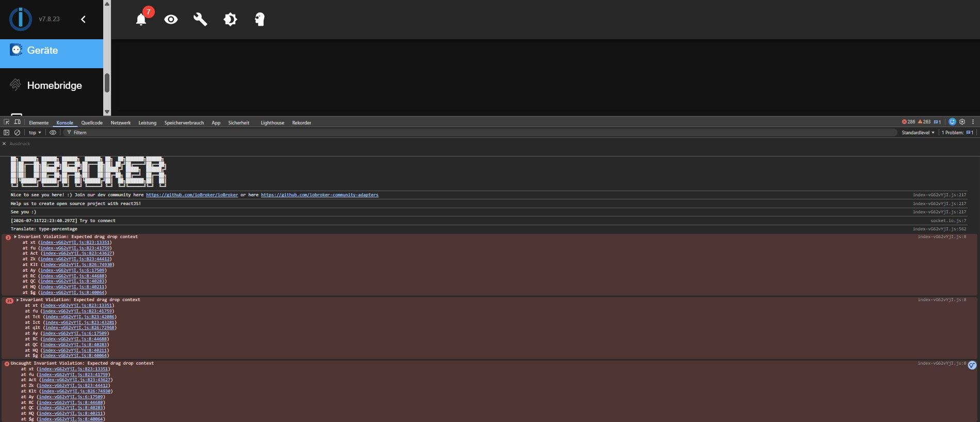Clear the console with the ban icon
This screenshot has height=422, width=980.
[17, 133]
